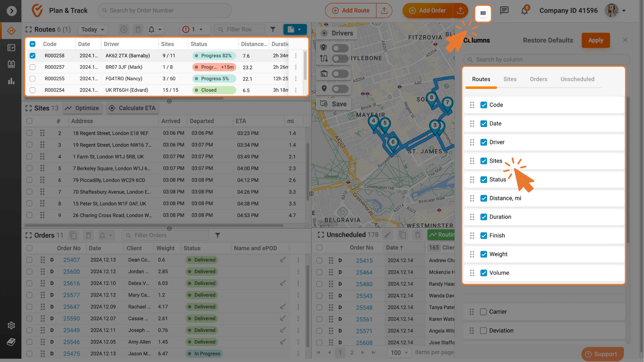Viewport: 644px width, 362px height.
Task: Switch to the Unscheduled tab in Columns
Action: 577,79
